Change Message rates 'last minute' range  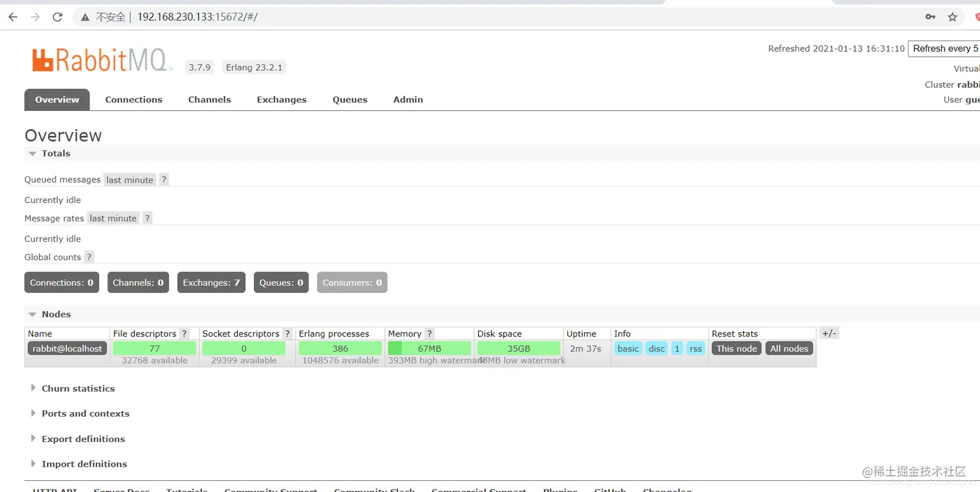coord(113,218)
